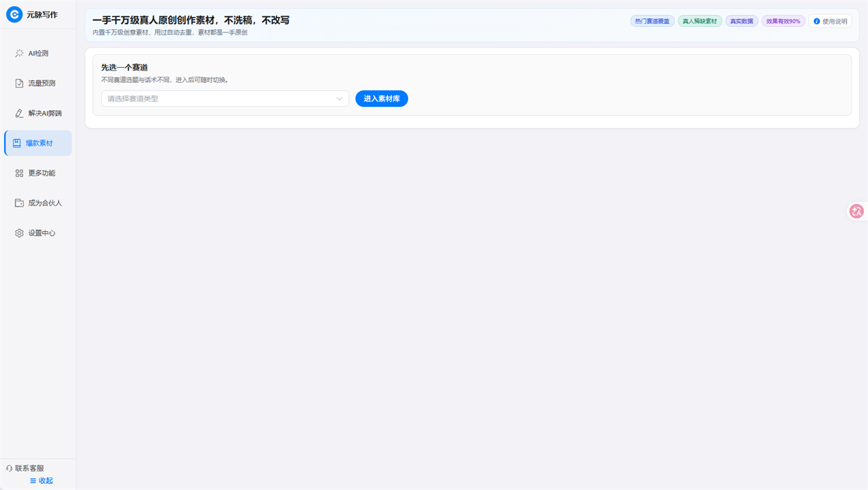Click the 先选一个赛道 heading

[x=125, y=67]
